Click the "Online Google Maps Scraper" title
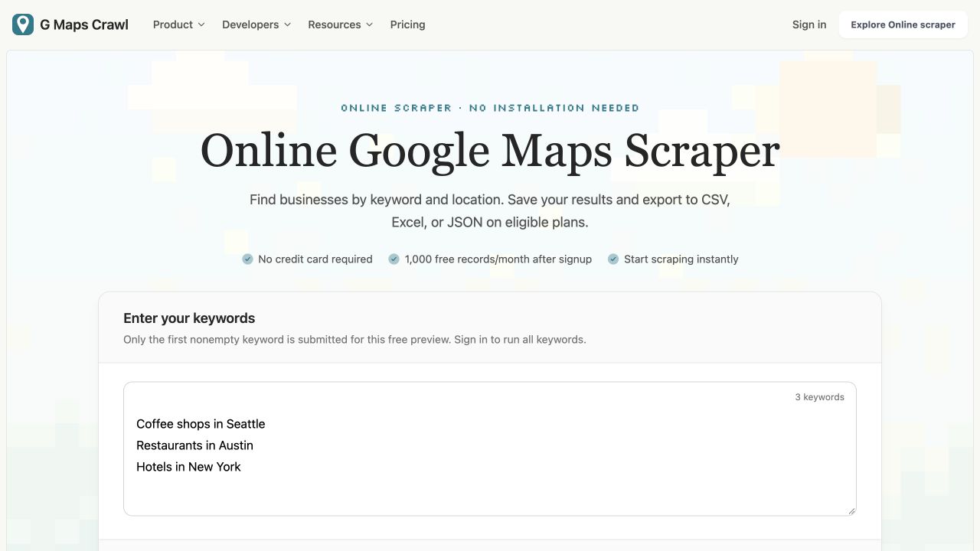 tap(490, 150)
